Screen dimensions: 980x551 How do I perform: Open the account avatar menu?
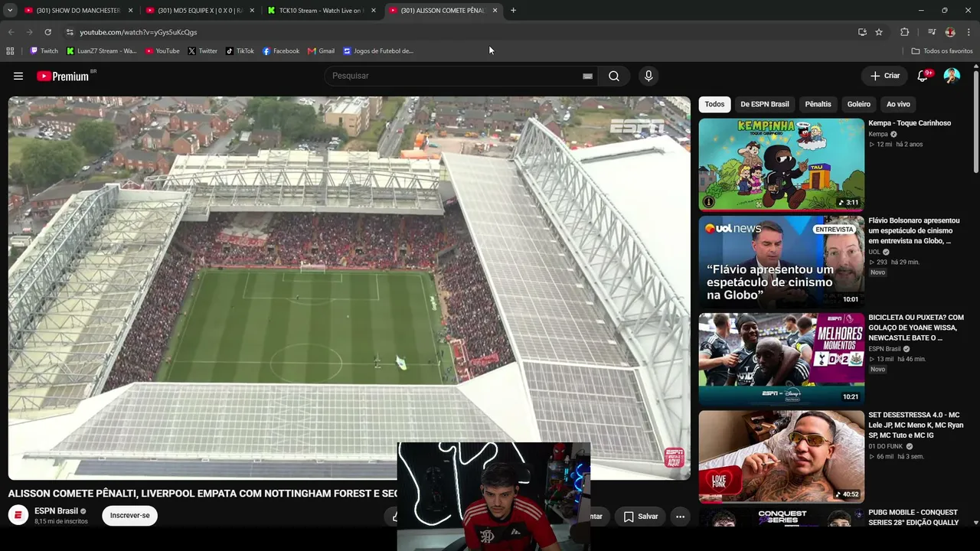click(x=952, y=76)
